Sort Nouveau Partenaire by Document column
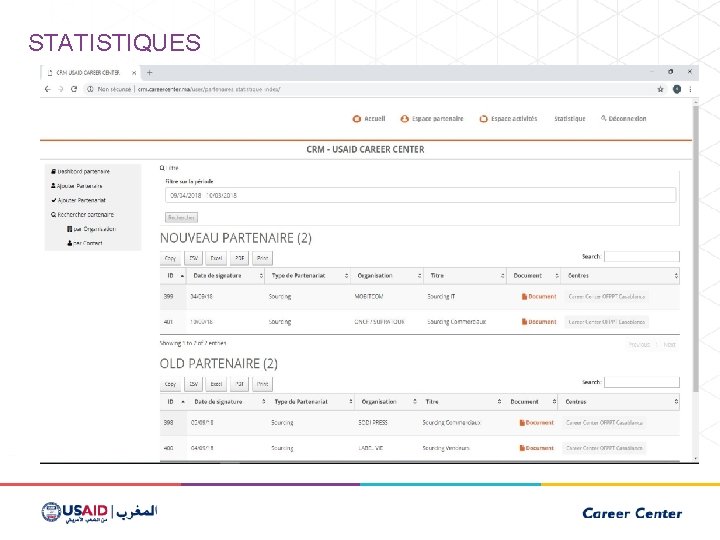 coord(534,276)
